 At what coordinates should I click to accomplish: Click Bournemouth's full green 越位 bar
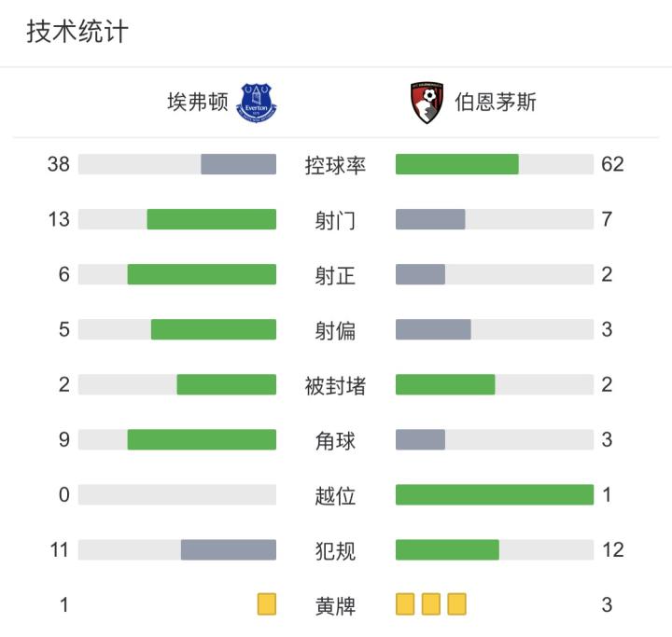pyautogui.click(x=495, y=494)
